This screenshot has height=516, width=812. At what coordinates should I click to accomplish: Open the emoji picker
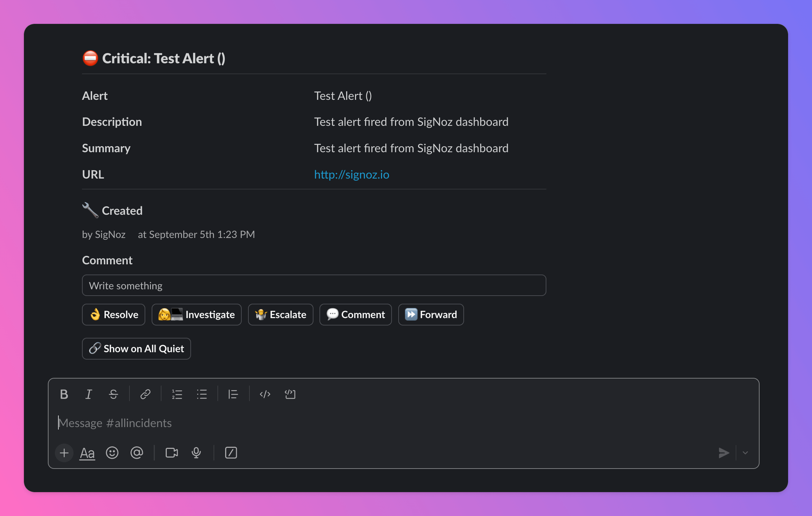(112, 453)
